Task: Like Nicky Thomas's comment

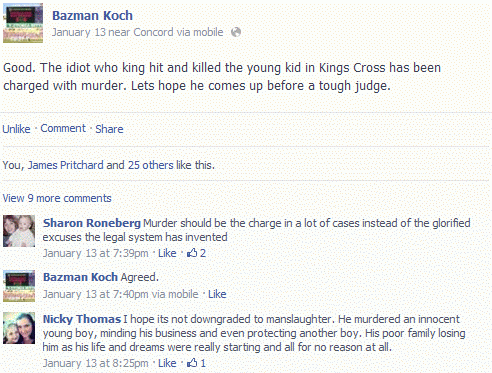Action: [x=167, y=363]
